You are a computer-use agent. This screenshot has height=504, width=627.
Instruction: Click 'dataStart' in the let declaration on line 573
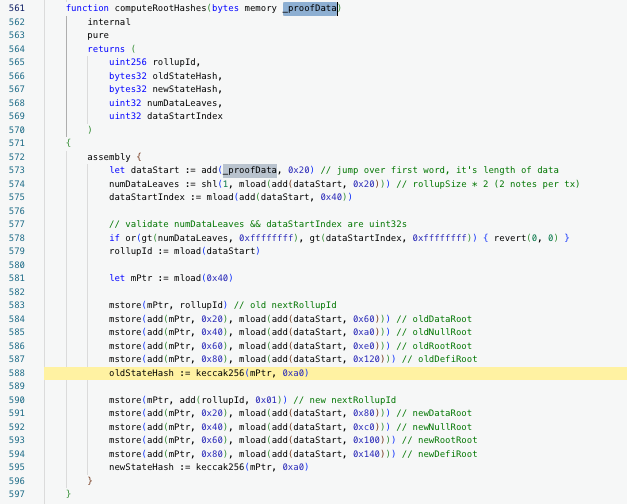pyautogui.click(x=155, y=170)
